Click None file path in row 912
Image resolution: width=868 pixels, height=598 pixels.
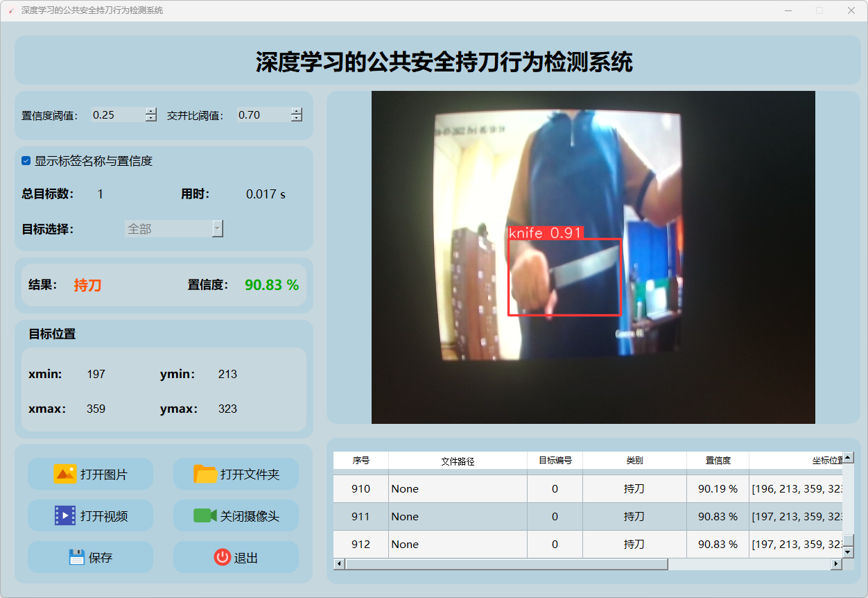tap(458, 545)
